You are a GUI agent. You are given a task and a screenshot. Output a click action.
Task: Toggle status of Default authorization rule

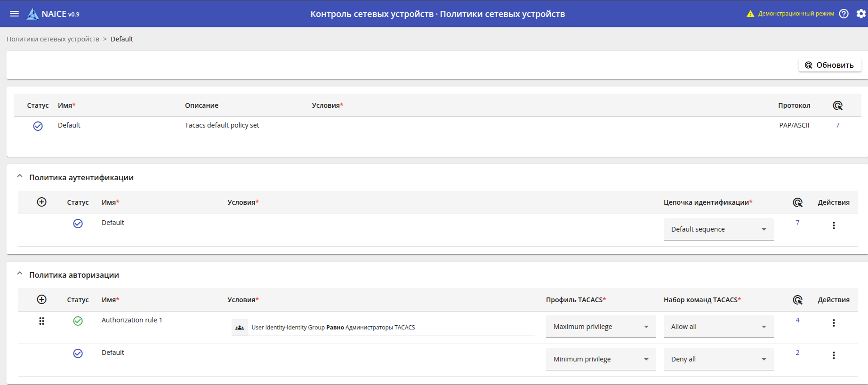pos(78,353)
